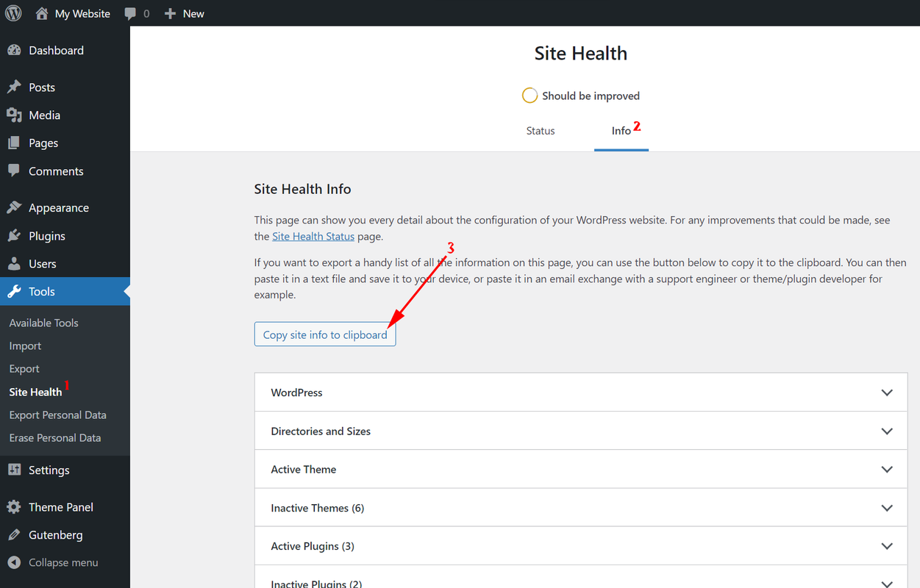
Task: Click the Should be improved text
Action: point(591,96)
